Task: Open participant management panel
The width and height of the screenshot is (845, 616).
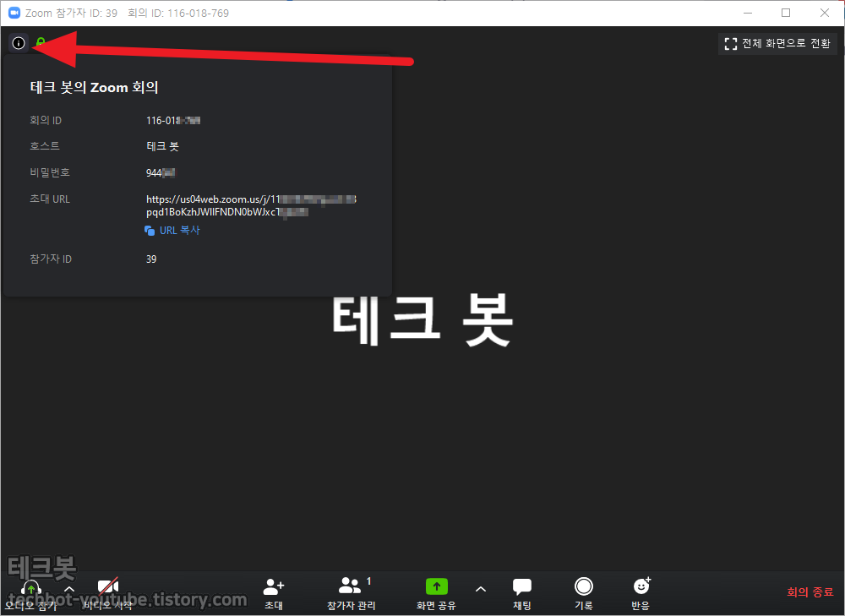Action: (x=352, y=594)
